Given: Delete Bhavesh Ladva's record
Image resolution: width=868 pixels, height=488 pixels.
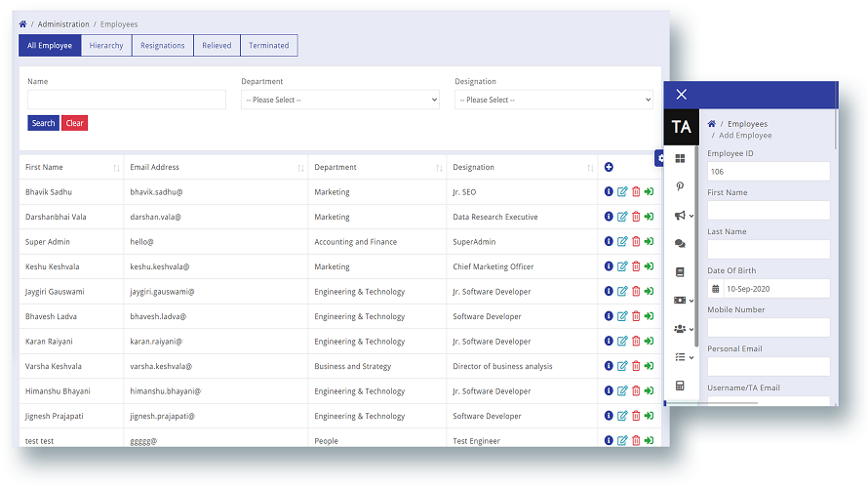Looking at the screenshot, I should (x=636, y=315).
